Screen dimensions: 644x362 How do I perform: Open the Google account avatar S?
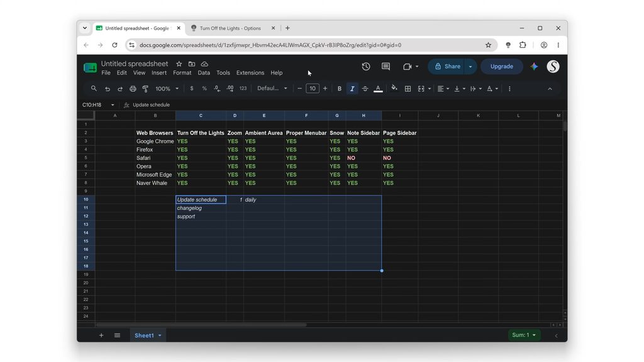click(x=553, y=67)
